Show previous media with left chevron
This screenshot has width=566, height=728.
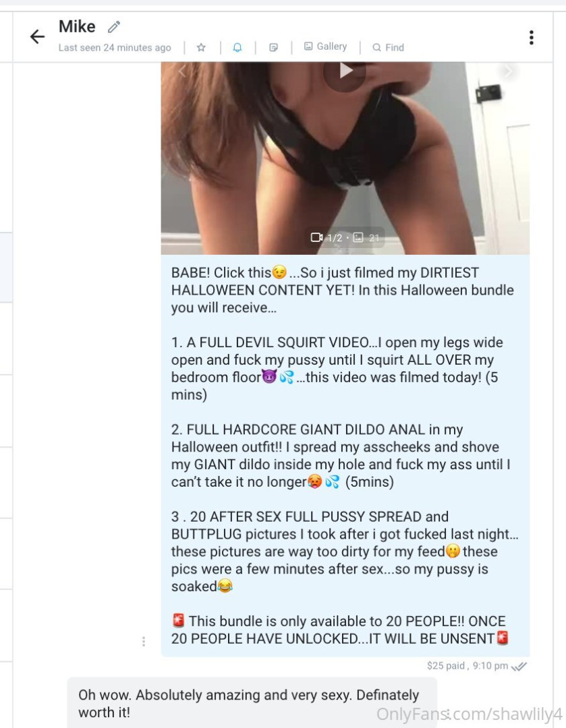tap(181, 71)
